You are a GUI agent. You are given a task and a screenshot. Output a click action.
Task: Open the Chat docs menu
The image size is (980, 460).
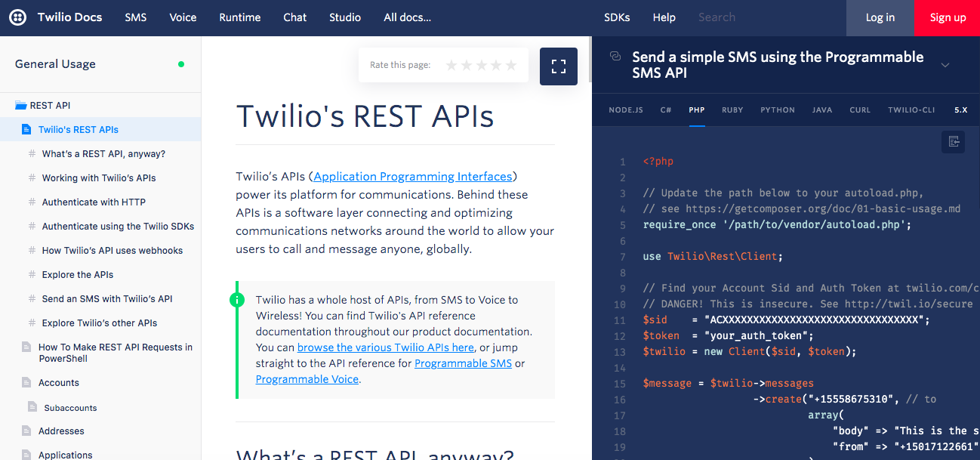point(295,17)
